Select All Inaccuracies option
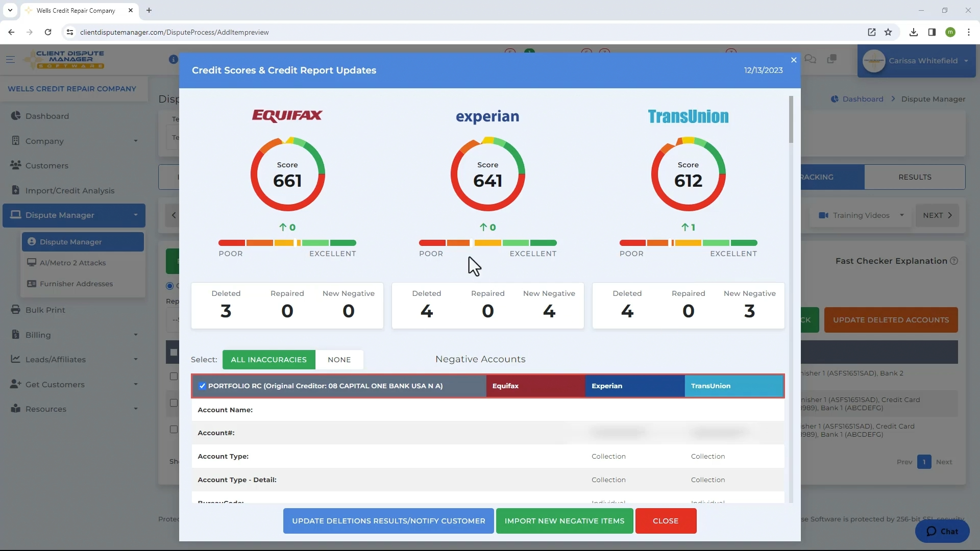Screen dimensions: 980x551 (269, 360)
